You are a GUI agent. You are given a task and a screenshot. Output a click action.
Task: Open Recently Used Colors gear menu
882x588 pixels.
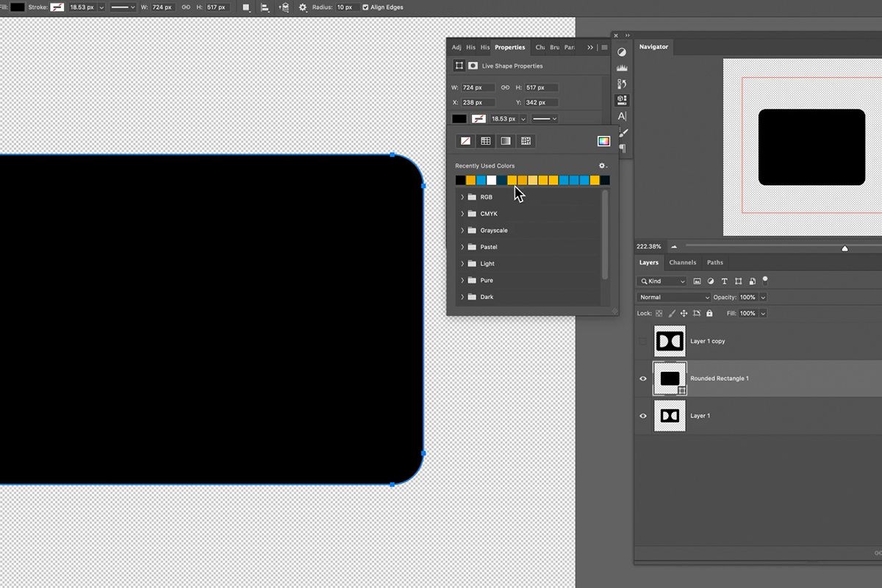[x=603, y=166]
